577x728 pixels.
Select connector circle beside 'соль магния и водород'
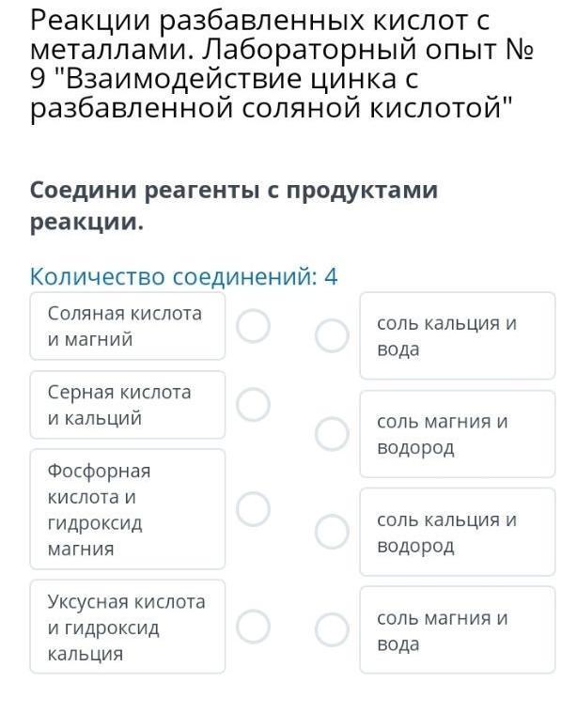tap(332, 434)
